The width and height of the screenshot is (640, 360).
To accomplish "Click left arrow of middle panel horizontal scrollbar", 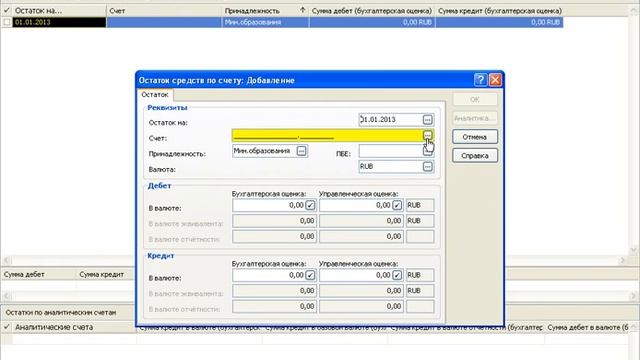I will click(x=6, y=296).
